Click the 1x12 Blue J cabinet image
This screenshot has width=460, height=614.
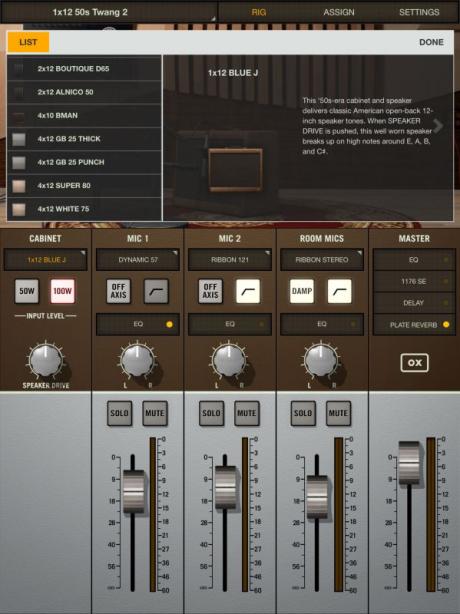pos(235,170)
